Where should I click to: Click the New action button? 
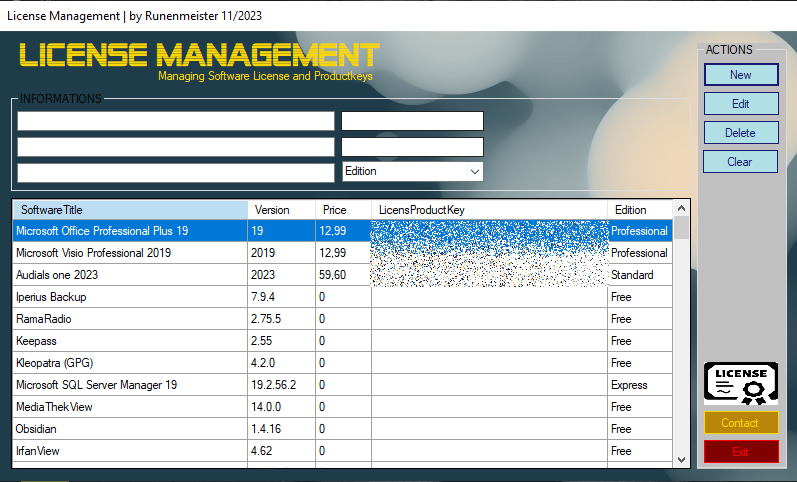click(x=741, y=75)
